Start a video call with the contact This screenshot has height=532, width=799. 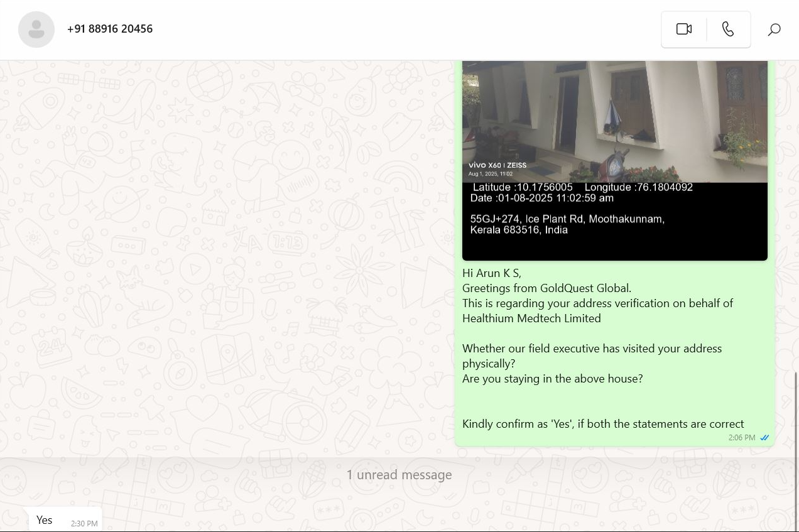(684, 29)
